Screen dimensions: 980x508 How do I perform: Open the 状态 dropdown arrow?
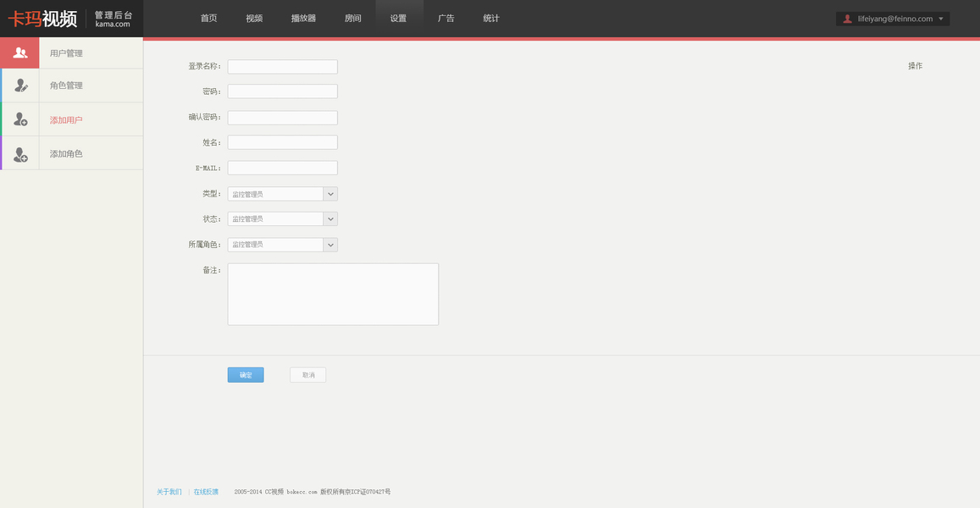tap(330, 218)
